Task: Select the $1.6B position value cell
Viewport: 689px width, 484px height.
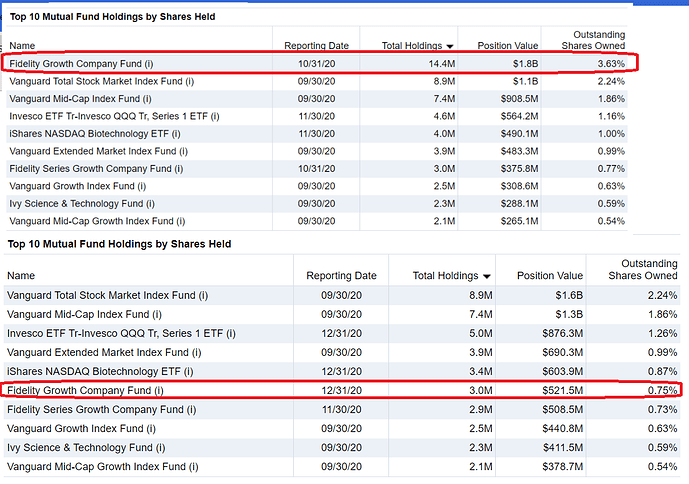Action: click(569, 295)
